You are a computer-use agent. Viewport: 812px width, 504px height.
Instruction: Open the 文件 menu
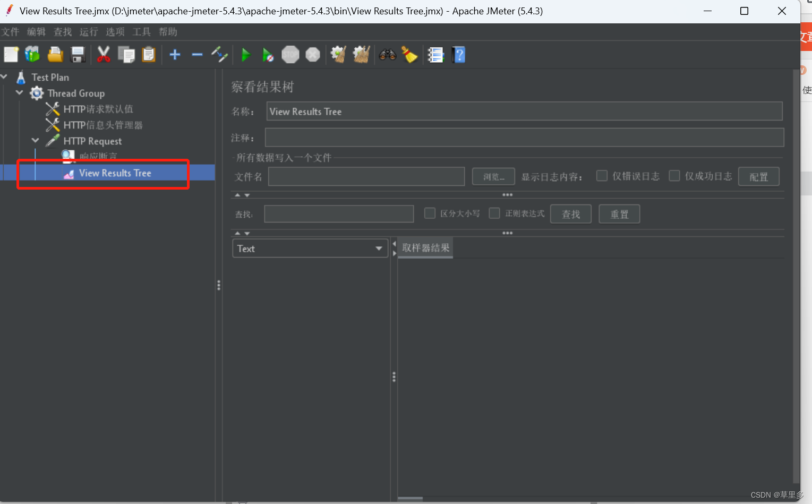(x=10, y=32)
